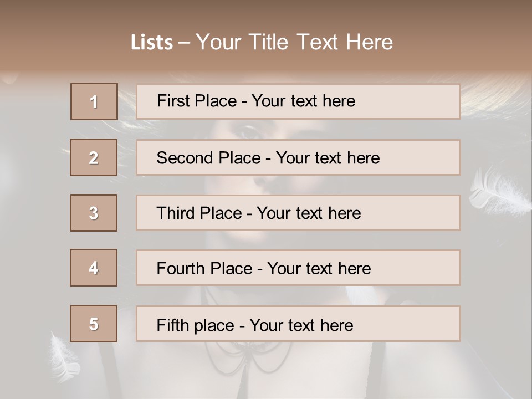The width and height of the screenshot is (532, 399).
Task: Click the feather at top left edge
Action: coord(11,78)
